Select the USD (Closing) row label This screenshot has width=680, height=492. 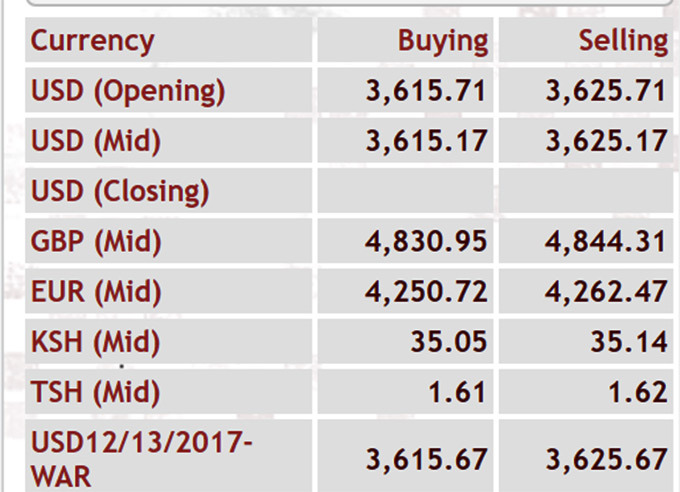(x=120, y=192)
